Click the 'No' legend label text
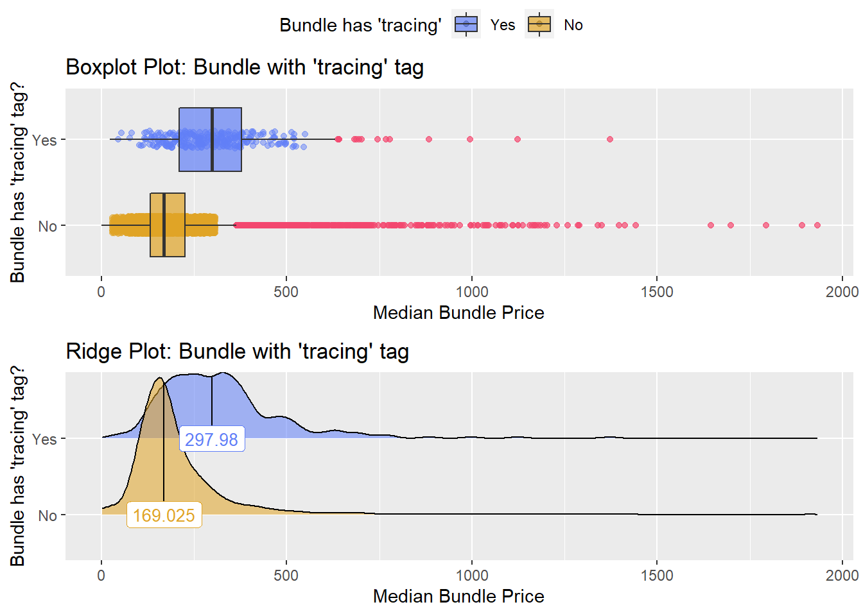The width and height of the screenshot is (863, 616). click(573, 25)
